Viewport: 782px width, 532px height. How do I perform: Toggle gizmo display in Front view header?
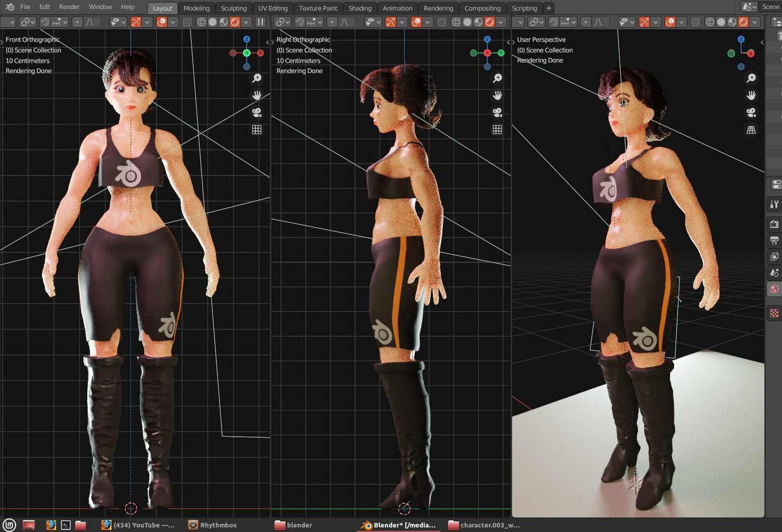pyautogui.click(x=136, y=22)
